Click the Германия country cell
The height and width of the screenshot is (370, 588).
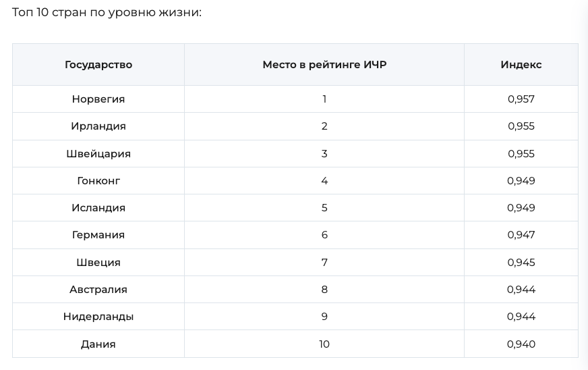click(98, 235)
